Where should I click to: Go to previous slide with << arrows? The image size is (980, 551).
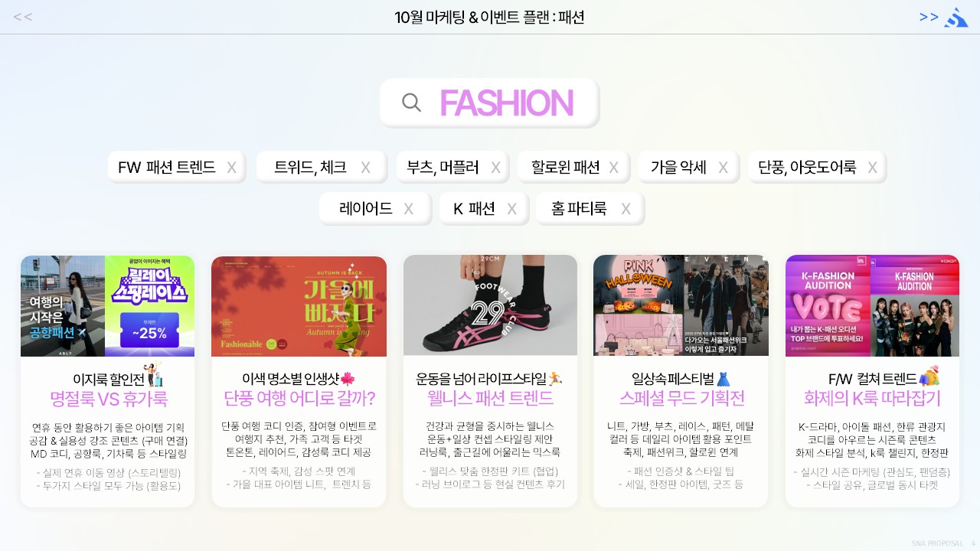pyautogui.click(x=23, y=17)
